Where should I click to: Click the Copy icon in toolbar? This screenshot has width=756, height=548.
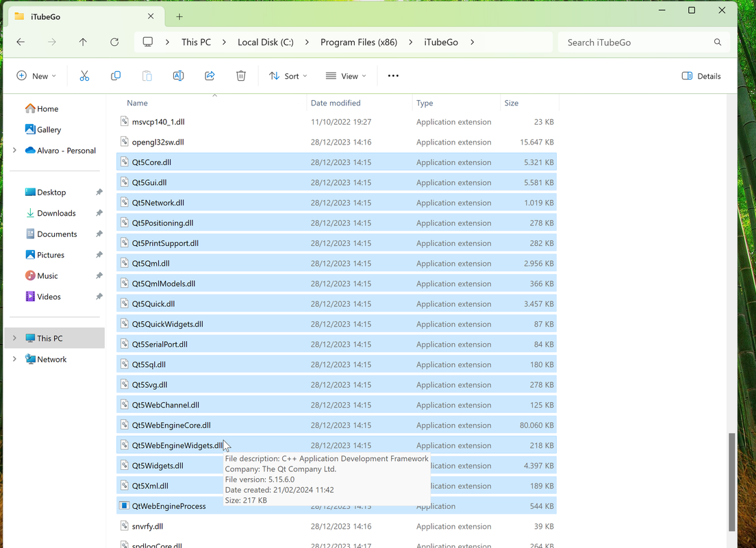point(116,76)
